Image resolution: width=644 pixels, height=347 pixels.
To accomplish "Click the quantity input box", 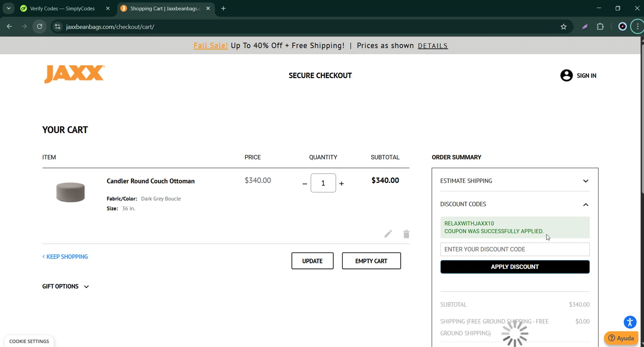I will point(323,183).
